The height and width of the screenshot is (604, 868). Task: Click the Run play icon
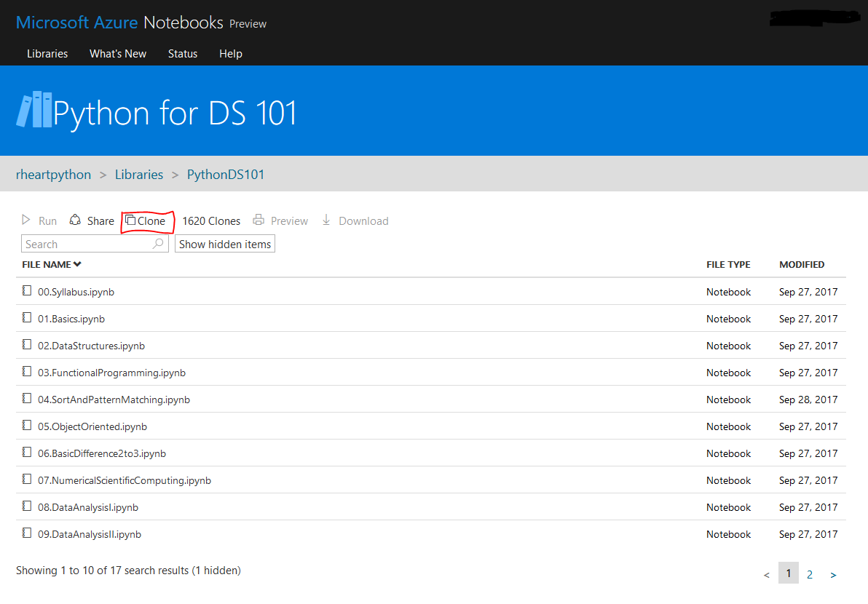(26, 220)
